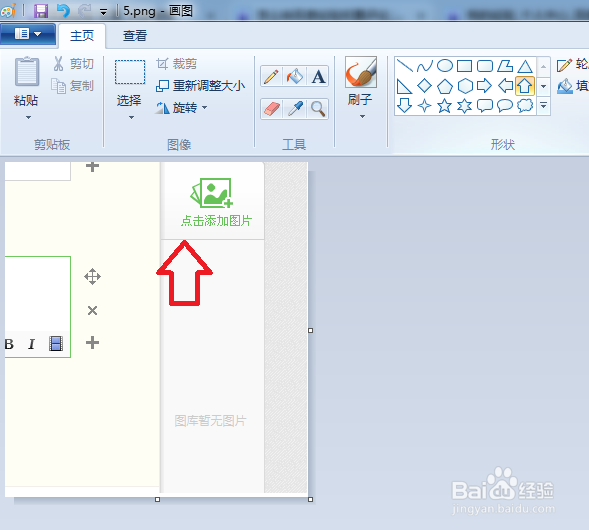Open Customize Quick Access Toolbar dropdown
This screenshot has width=589, height=530.
point(103,12)
